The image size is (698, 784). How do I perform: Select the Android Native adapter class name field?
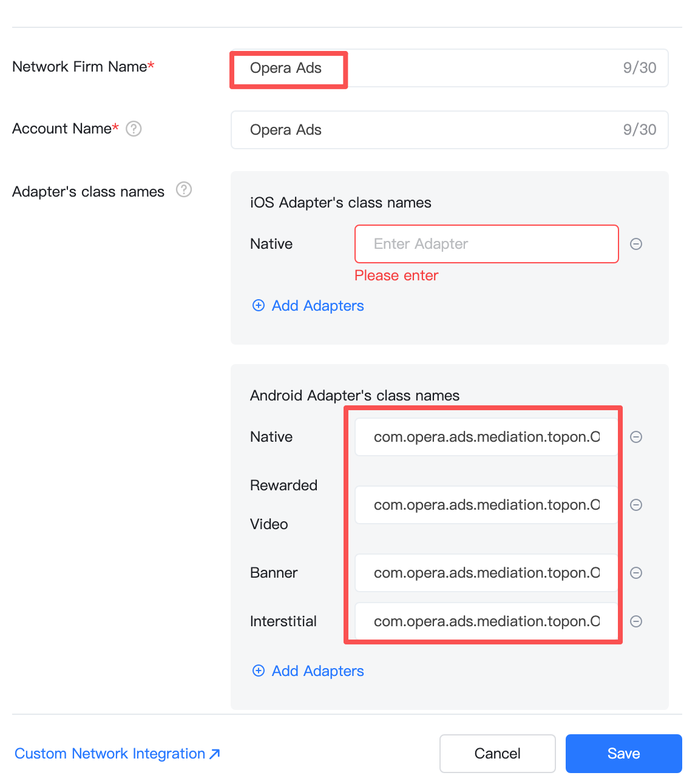tap(486, 436)
